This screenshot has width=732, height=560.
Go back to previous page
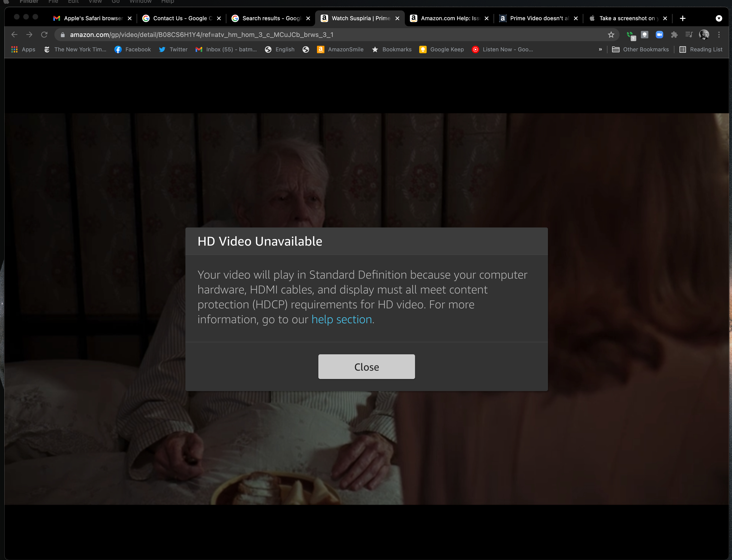14,35
